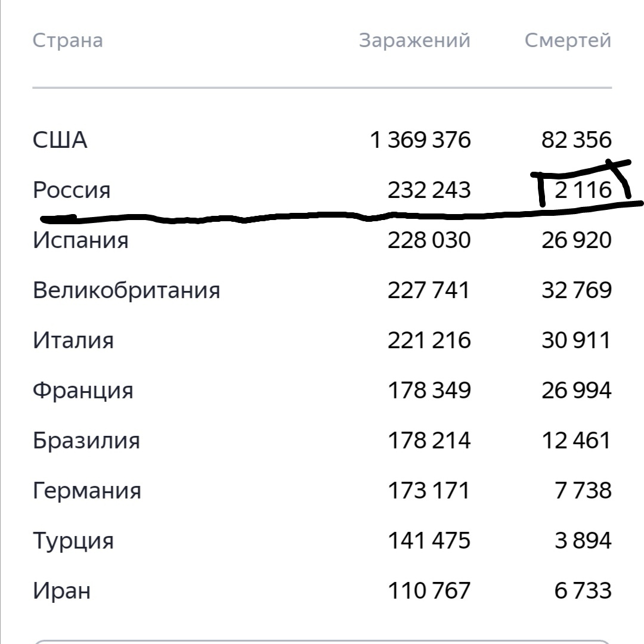The width and height of the screenshot is (644, 644).
Task: Click the Смертей column header
Action: 568,41
